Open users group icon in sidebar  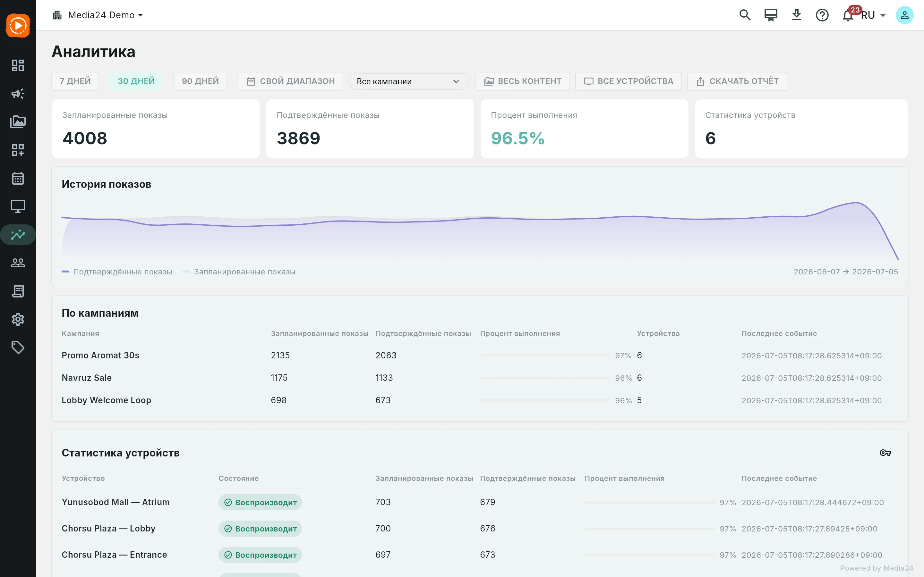coord(18,263)
